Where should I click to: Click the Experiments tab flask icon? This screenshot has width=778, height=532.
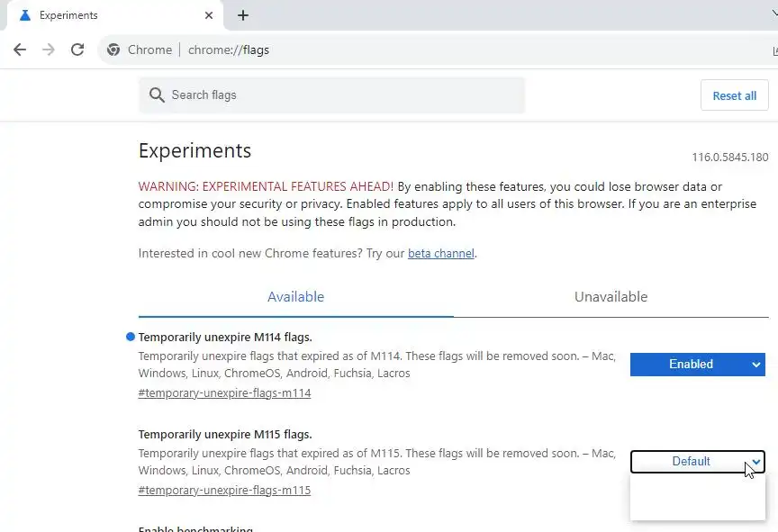pos(25,15)
